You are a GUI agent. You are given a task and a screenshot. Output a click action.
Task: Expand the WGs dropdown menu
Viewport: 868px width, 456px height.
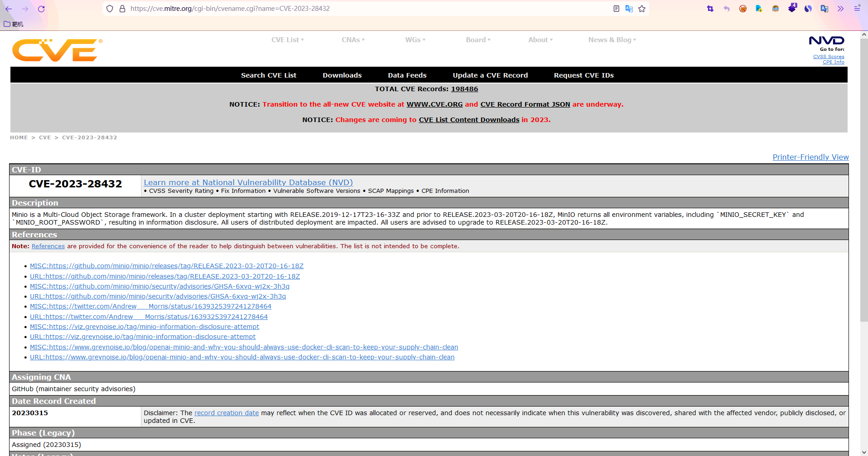point(415,40)
